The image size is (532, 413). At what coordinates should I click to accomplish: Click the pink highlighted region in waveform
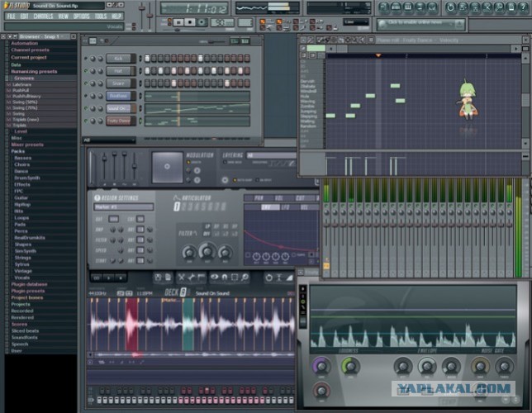[x=131, y=325]
